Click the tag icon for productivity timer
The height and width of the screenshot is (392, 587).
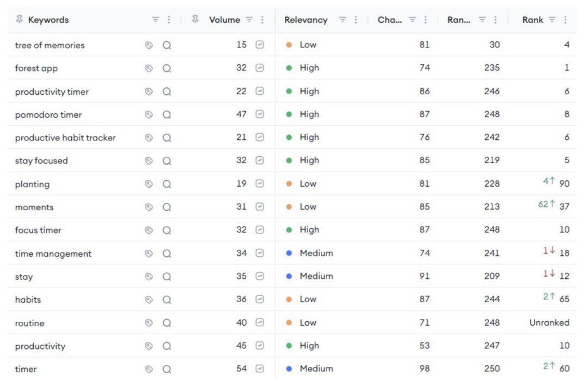pyautogui.click(x=149, y=91)
